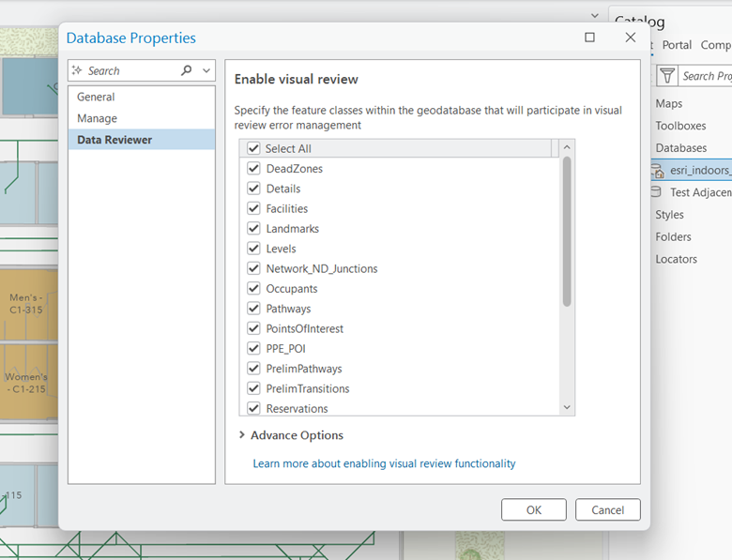Select the esri_indoors database item

(x=692, y=171)
